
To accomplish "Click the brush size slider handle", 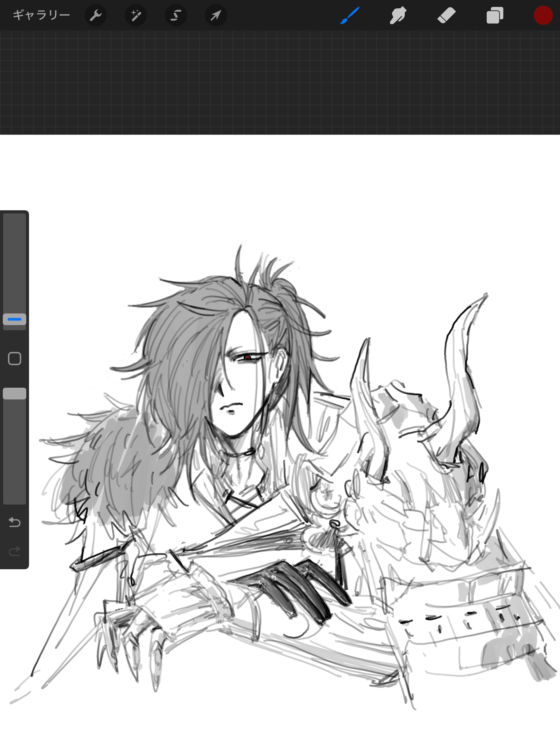I will 15,319.
